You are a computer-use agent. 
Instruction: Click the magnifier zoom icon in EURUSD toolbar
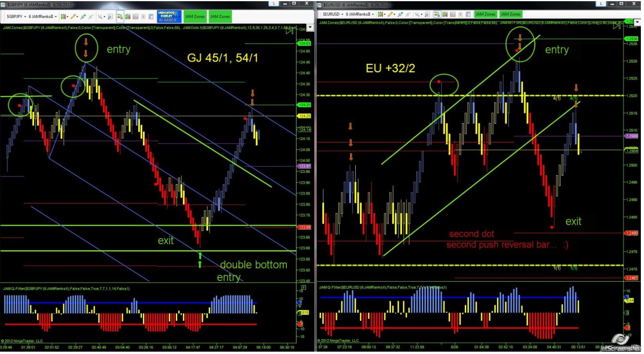pyautogui.click(x=427, y=14)
